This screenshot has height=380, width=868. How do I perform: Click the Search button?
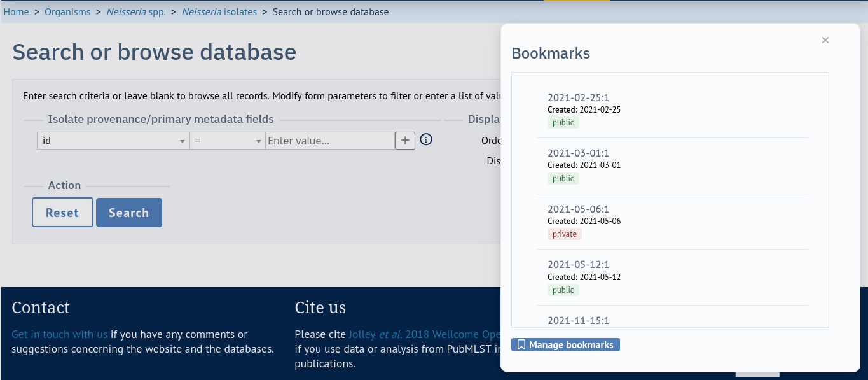[129, 213]
